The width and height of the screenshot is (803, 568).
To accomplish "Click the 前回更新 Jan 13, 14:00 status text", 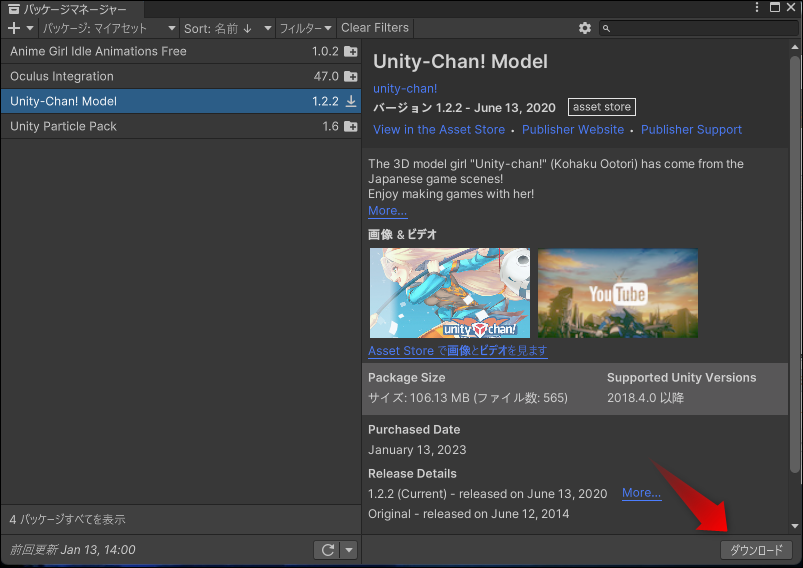I will pyautogui.click(x=72, y=550).
